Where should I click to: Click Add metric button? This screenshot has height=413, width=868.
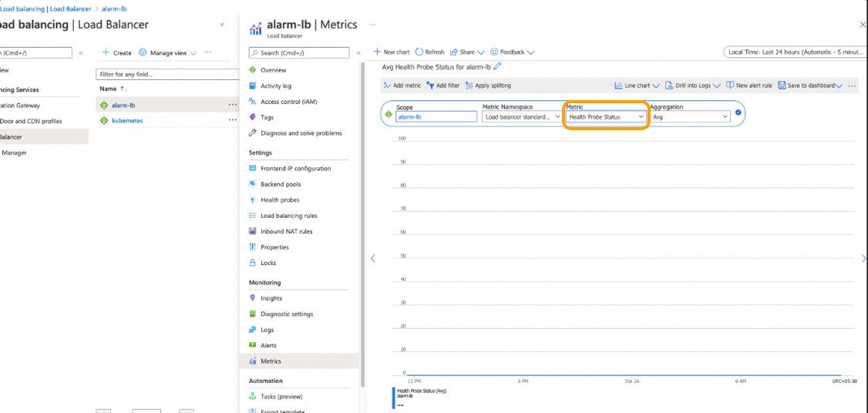coord(402,86)
